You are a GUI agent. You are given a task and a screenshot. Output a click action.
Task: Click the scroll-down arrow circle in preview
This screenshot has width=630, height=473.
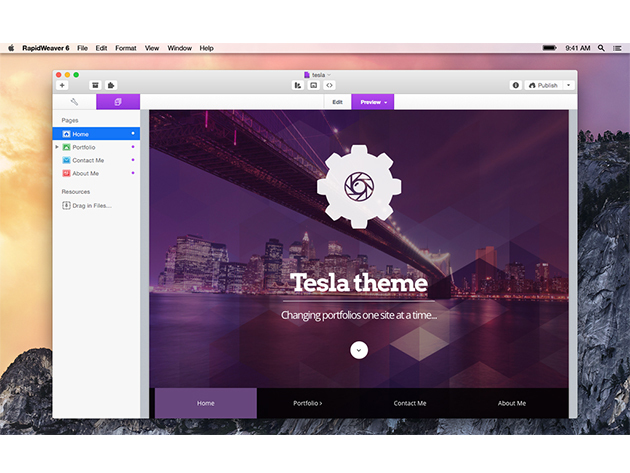coord(359,350)
